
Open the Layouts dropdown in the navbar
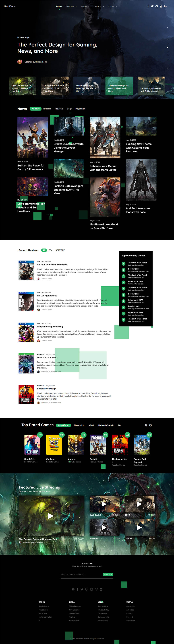(99, 6)
